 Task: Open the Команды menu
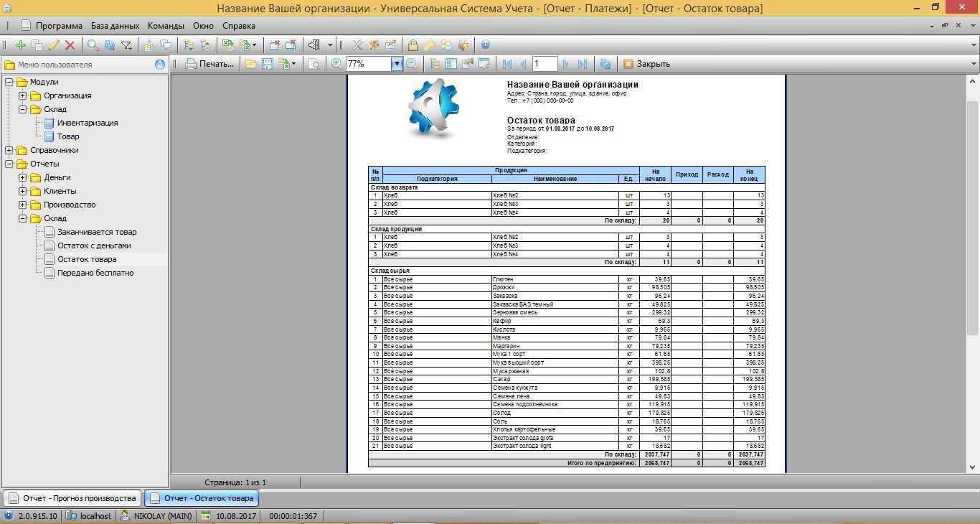(166, 26)
